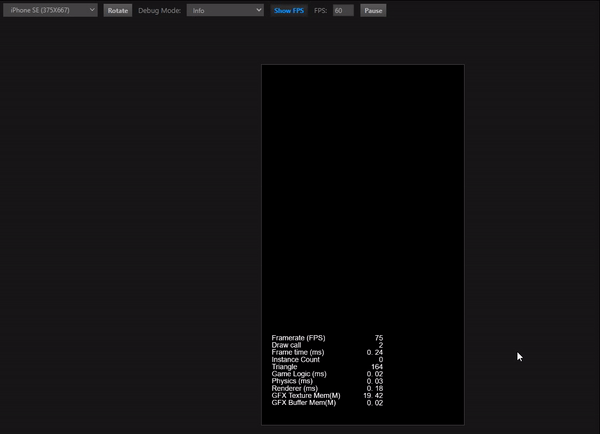600x434 pixels.
Task: Click the framerate value 75
Action: tap(379, 338)
